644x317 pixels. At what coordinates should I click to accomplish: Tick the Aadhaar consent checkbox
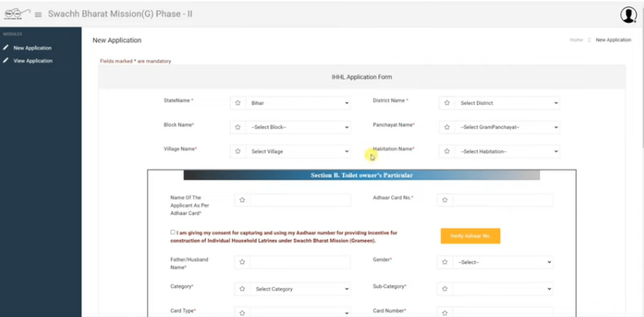(x=173, y=232)
